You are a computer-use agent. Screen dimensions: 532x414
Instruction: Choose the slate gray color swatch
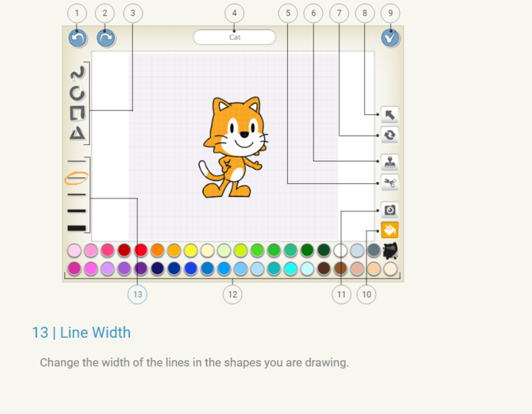click(x=373, y=250)
